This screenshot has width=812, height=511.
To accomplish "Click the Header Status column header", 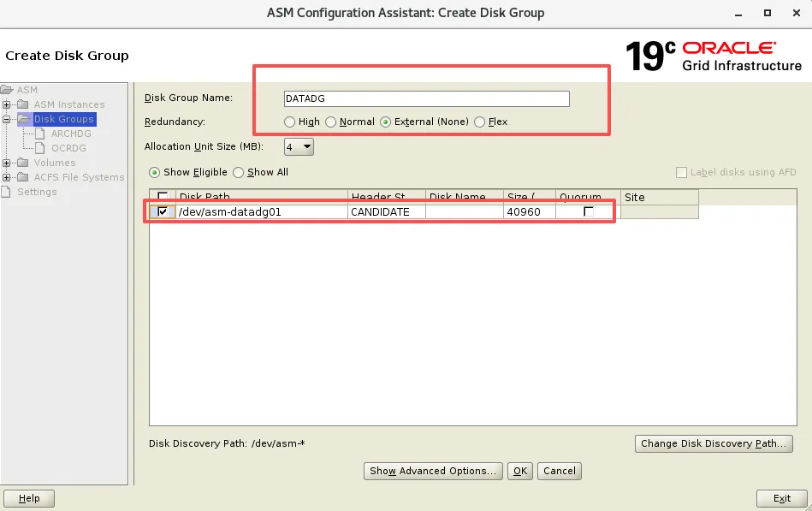I will (387, 197).
